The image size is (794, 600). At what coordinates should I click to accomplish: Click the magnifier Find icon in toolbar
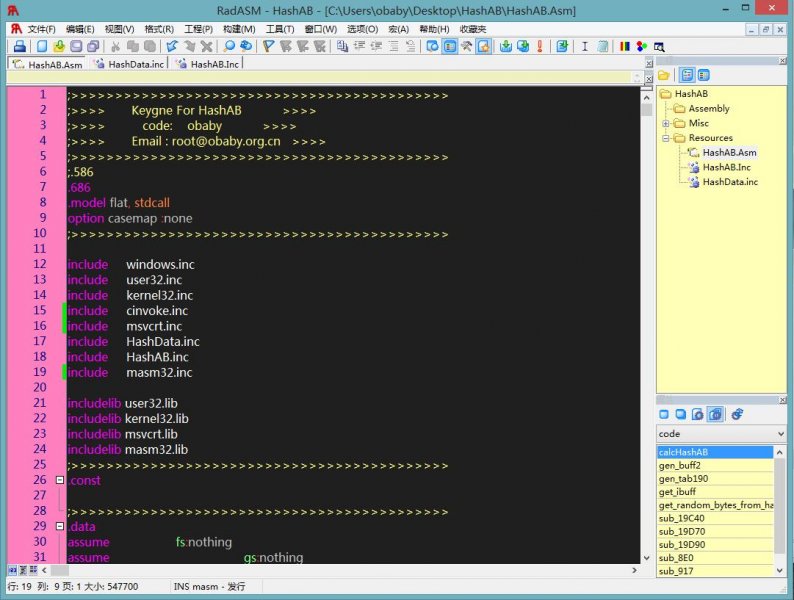229,46
